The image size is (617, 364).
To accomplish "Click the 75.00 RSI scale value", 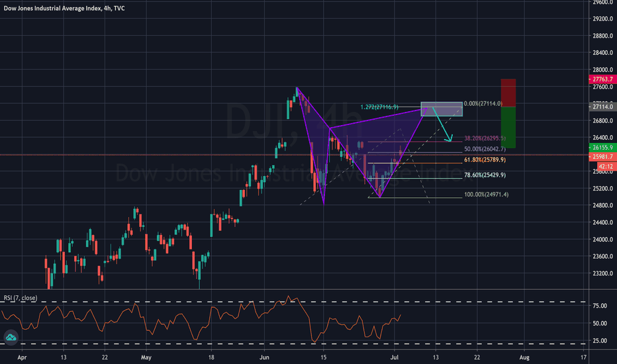I will point(600,306).
